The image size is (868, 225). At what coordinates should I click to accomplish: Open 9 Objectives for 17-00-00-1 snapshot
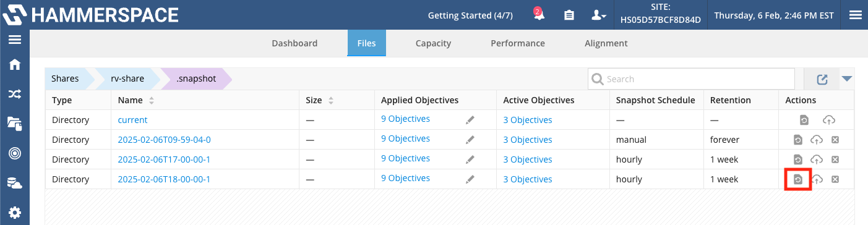[x=405, y=159]
